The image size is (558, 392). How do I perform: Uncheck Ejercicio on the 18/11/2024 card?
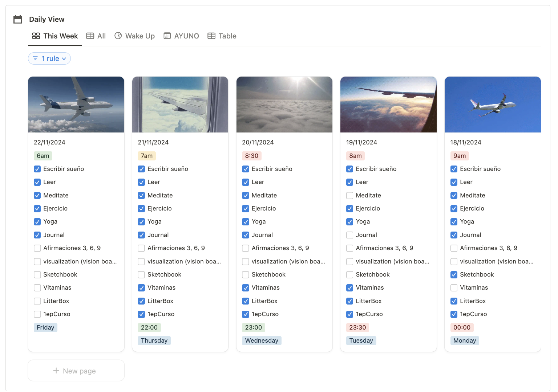tap(454, 209)
